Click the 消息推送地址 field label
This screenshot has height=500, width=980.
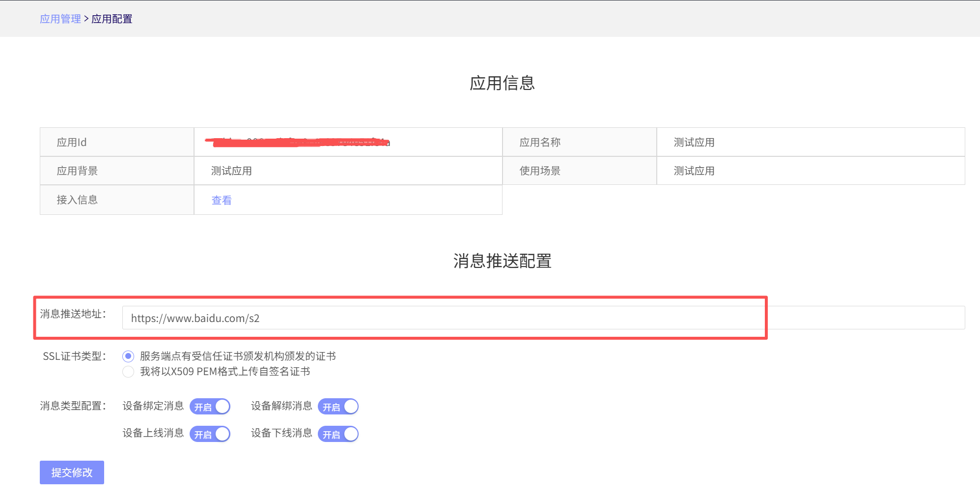tap(73, 314)
